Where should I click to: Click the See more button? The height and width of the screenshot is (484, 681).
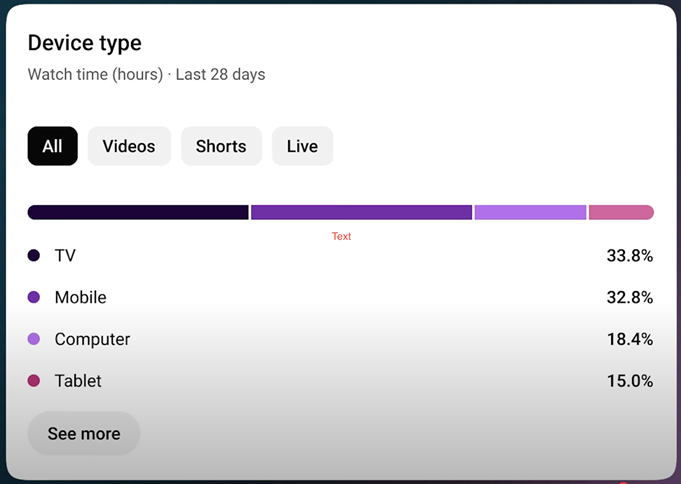[x=84, y=434]
